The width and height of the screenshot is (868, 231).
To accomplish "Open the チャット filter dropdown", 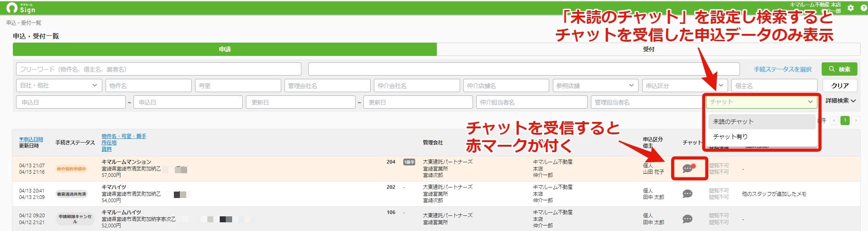I will click(x=762, y=102).
